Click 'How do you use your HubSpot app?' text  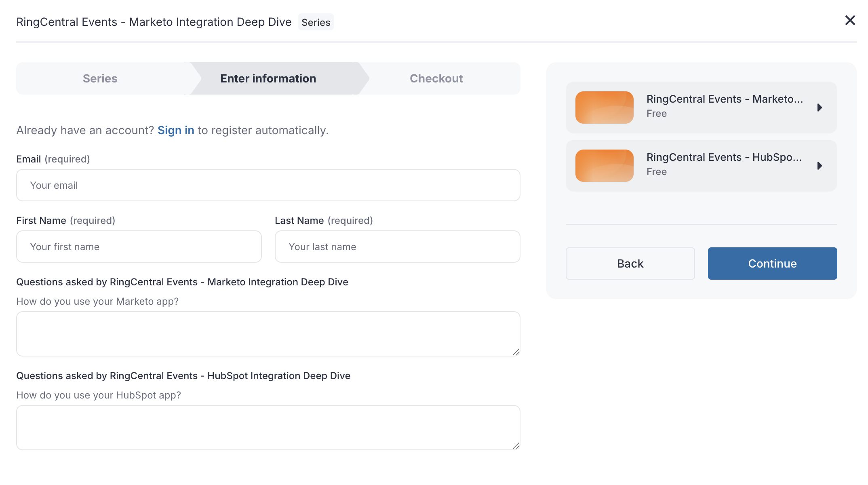click(99, 395)
